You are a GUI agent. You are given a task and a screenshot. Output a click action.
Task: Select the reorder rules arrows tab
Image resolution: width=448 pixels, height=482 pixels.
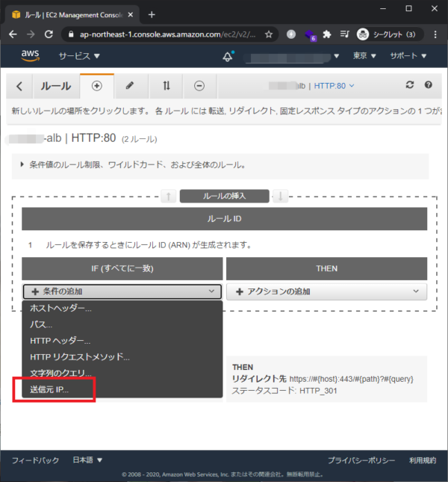pos(166,86)
